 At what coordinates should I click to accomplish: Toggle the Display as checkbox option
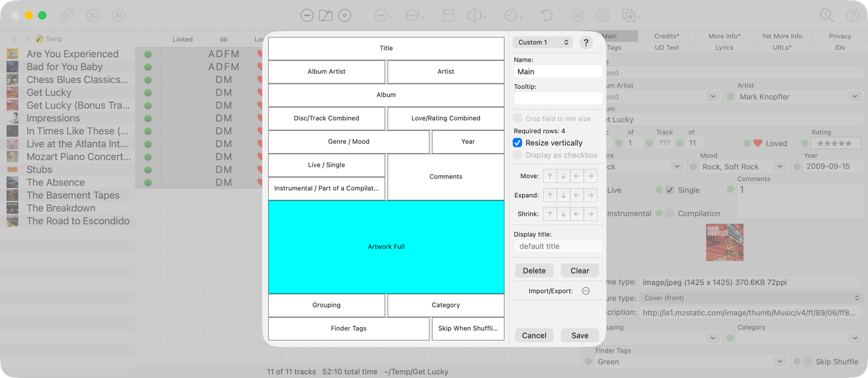coord(517,155)
